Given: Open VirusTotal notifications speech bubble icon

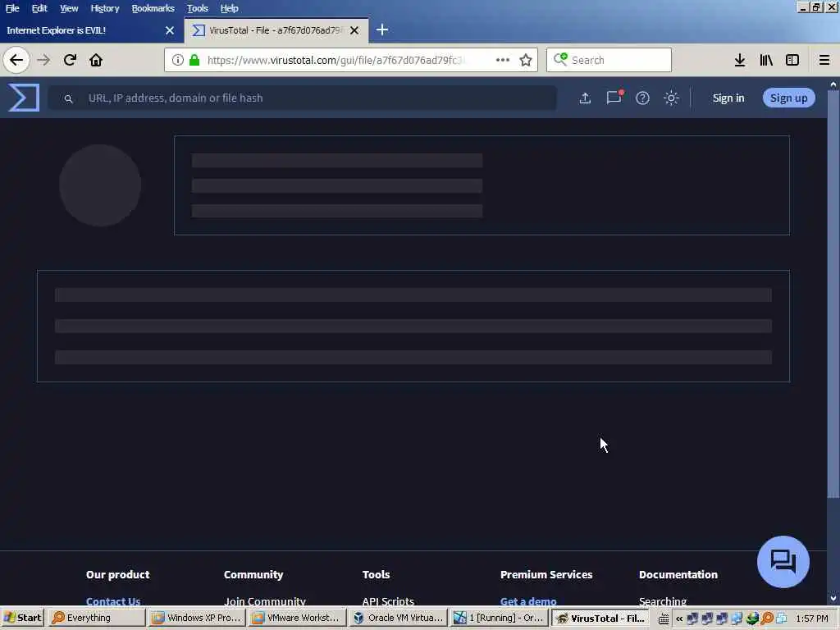Looking at the screenshot, I should pos(614,98).
